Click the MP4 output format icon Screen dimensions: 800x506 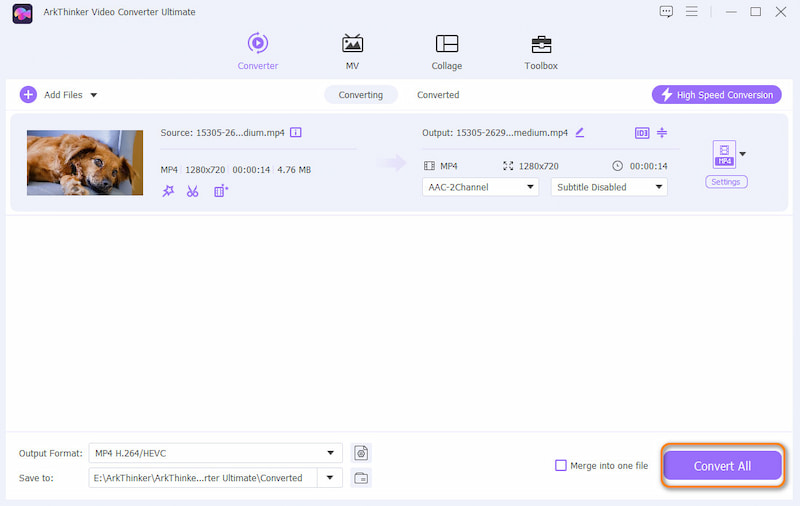pyautogui.click(x=724, y=154)
